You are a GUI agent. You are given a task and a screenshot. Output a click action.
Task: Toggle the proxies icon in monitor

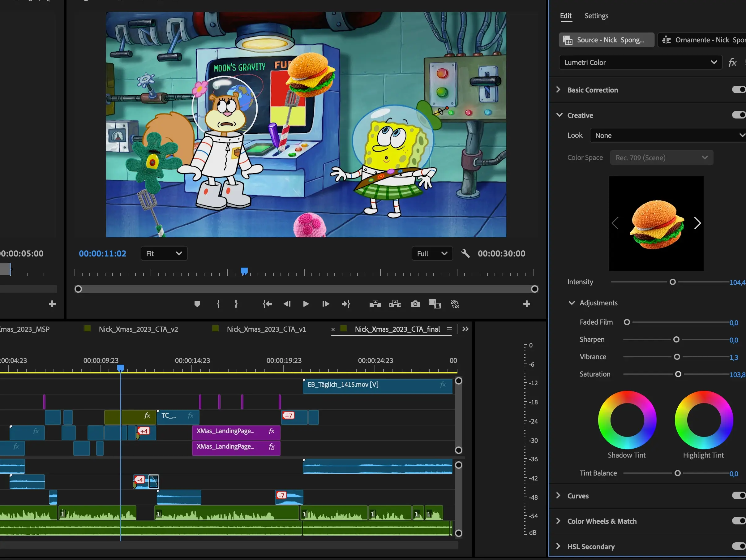(455, 304)
